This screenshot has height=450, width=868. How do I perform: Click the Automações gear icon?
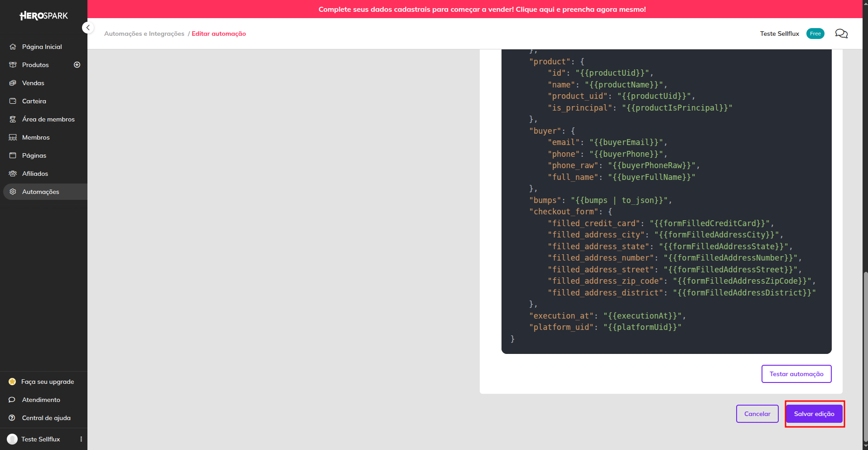(13, 192)
